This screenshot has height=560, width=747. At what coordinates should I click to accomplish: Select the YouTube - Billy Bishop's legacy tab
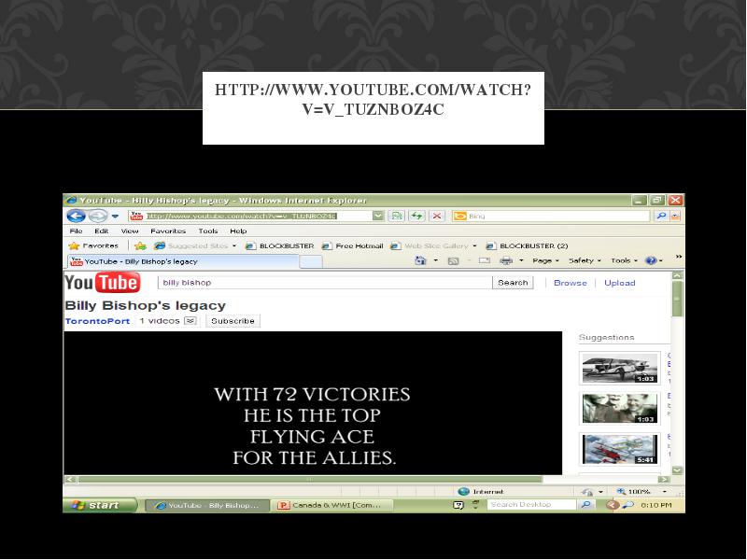pos(183,261)
